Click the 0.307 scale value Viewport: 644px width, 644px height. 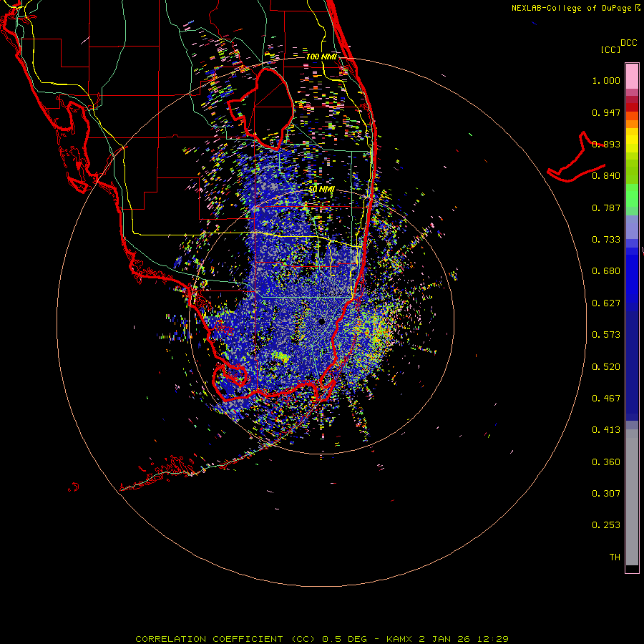point(606,494)
